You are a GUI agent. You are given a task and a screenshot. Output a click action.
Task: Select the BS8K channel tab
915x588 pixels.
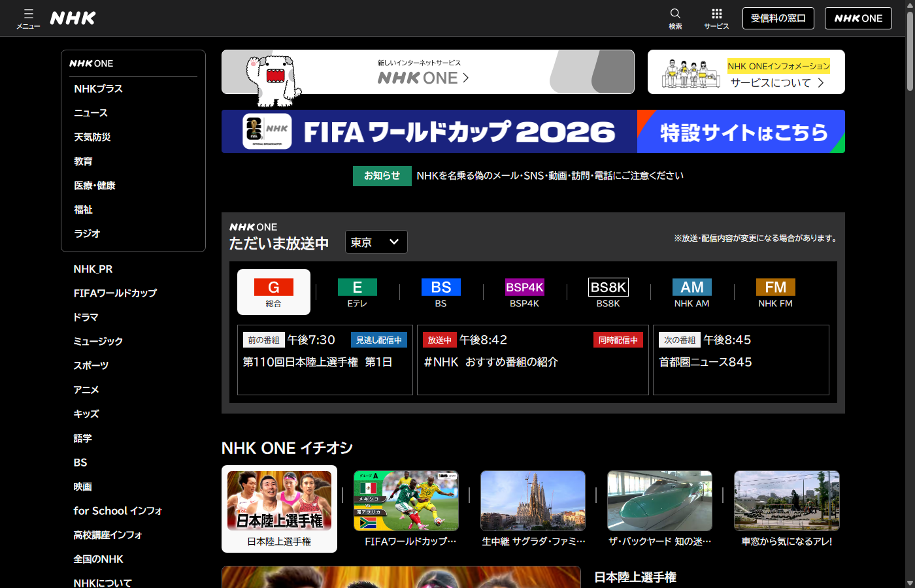[x=608, y=292]
